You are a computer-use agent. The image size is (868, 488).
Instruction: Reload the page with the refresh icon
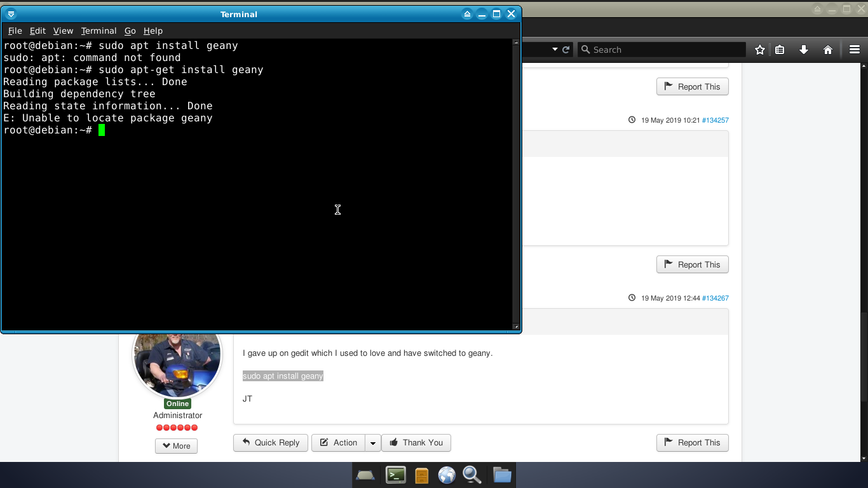pos(566,50)
